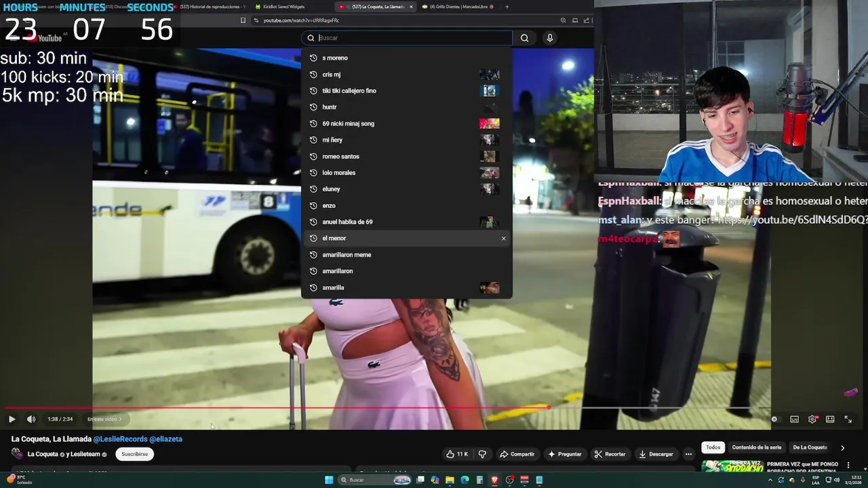Bookmark the page with the bookmark icon
The image size is (868, 488).
coord(243,20)
